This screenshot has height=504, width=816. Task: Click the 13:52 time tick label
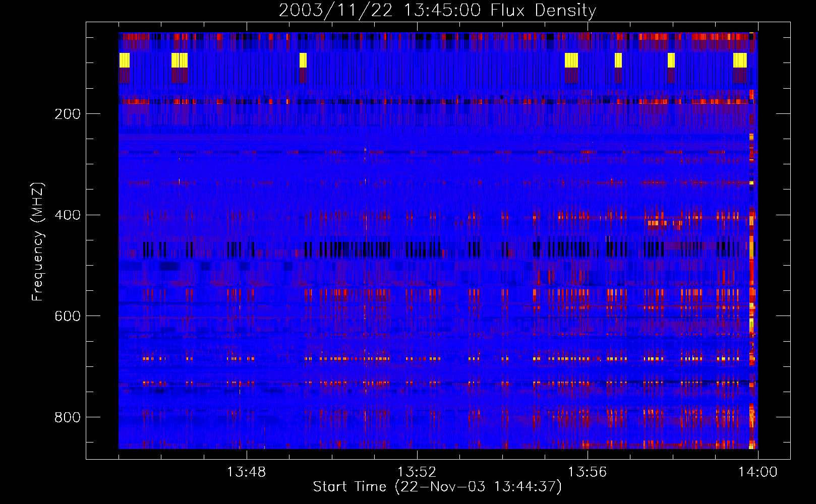click(x=417, y=472)
